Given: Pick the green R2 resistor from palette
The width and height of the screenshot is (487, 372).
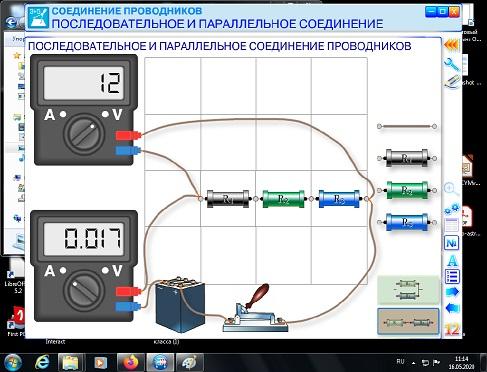Looking at the screenshot, I should pyautogui.click(x=407, y=190).
